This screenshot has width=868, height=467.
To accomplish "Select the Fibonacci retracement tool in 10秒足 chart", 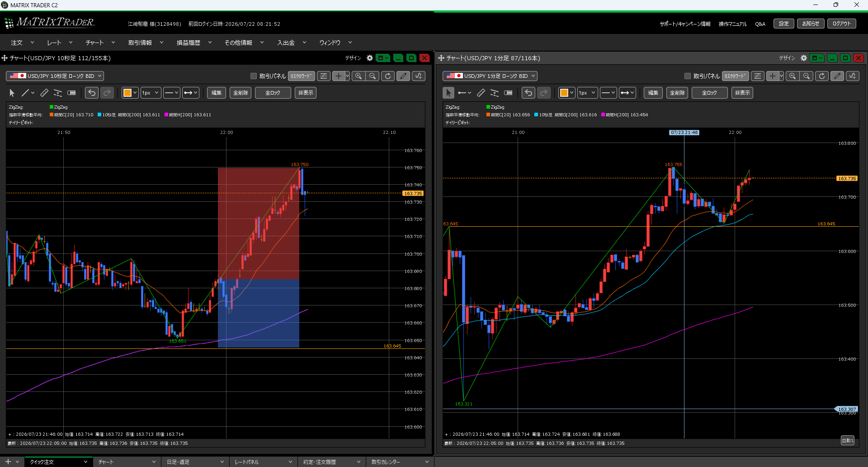I will click(58, 93).
